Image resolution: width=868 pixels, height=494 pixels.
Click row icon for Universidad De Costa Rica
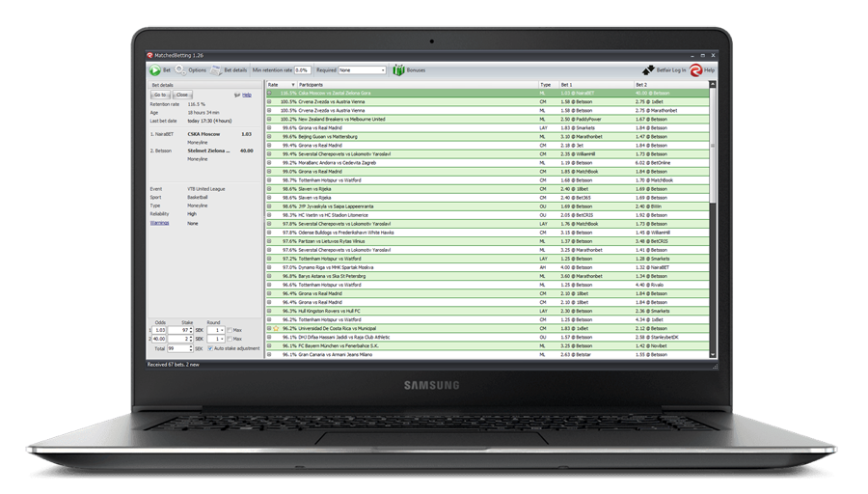click(270, 328)
